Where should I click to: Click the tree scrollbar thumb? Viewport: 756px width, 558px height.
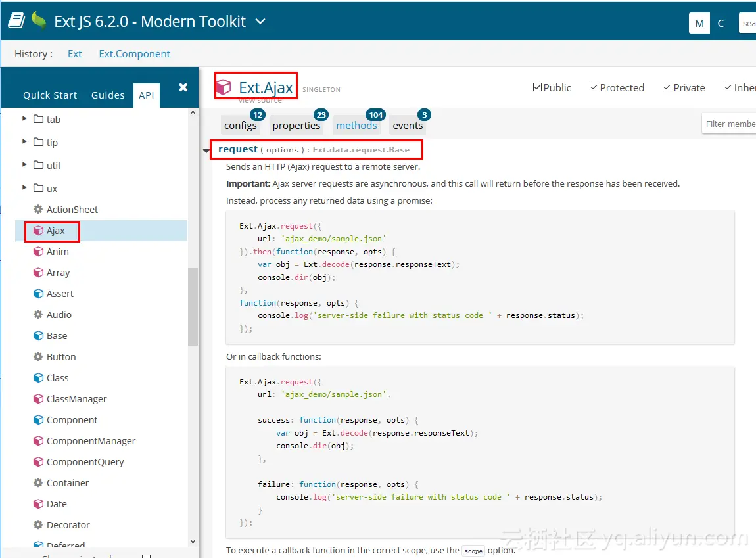tap(193, 306)
